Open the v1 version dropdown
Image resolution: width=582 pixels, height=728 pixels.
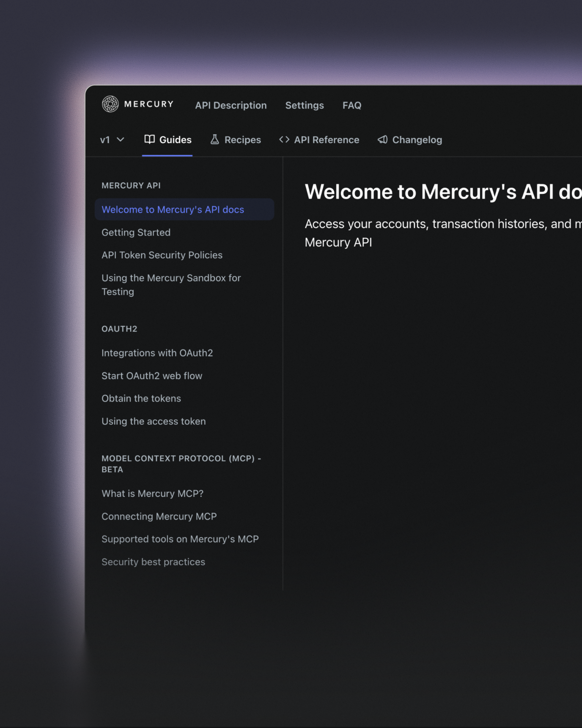pyautogui.click(x=112, y=140)
